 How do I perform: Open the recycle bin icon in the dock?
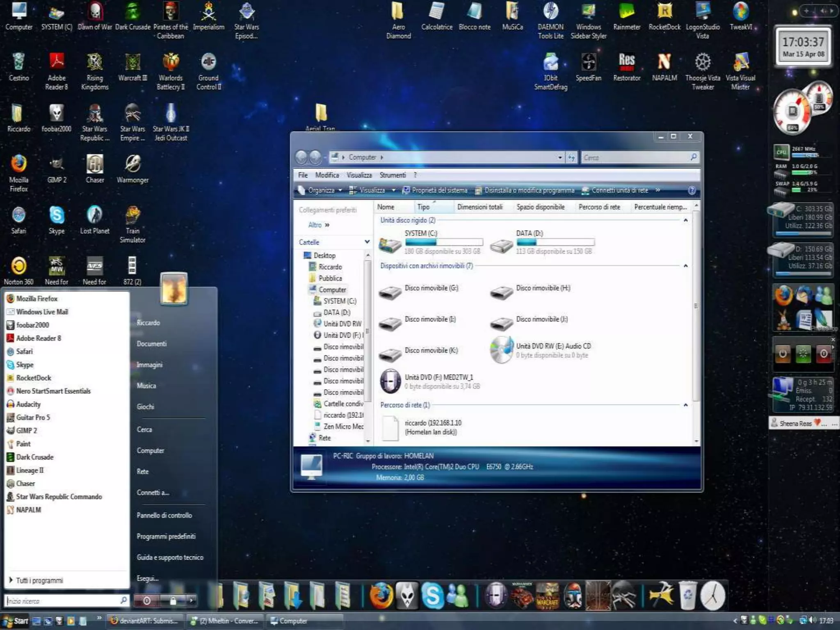[x=688, y=596]
